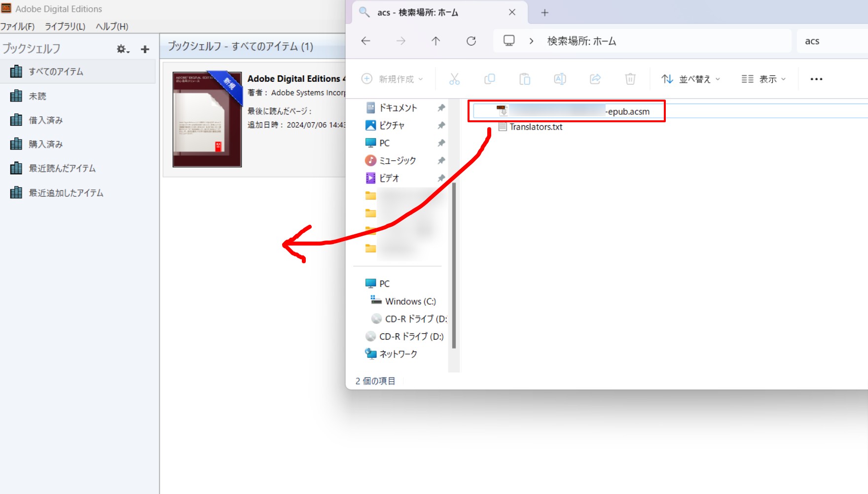Select the 購入済み bookshelf
Image resolution: width=868 pixels, height=494 pixels.
[78, 144]
